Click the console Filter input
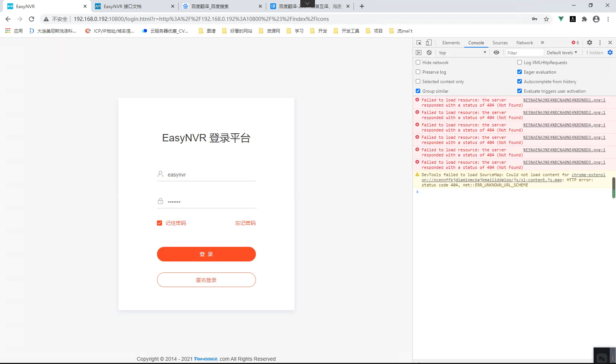 click(x=525, y=52)
